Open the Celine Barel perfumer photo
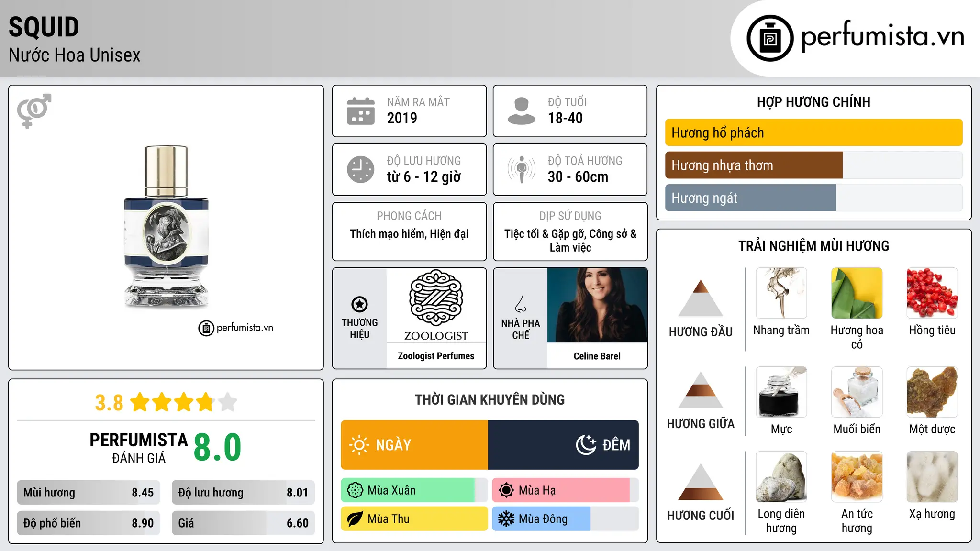 point(597,305)
